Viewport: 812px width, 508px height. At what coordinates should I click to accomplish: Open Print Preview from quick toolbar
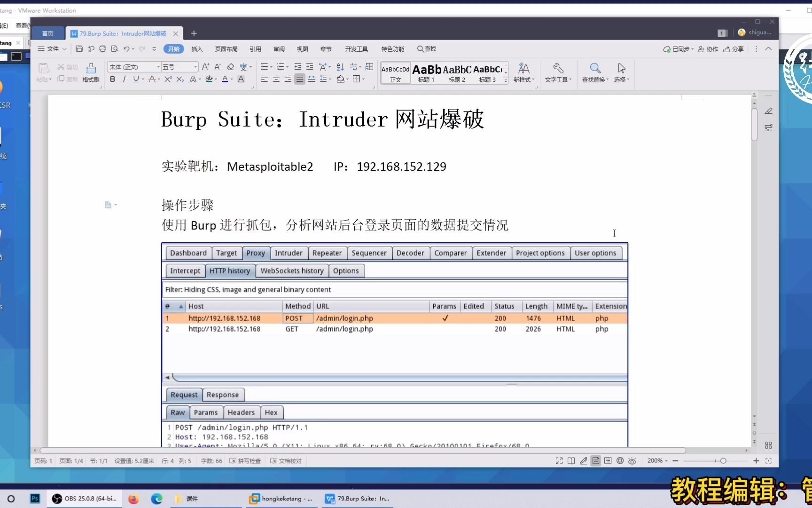click(114, 49)
